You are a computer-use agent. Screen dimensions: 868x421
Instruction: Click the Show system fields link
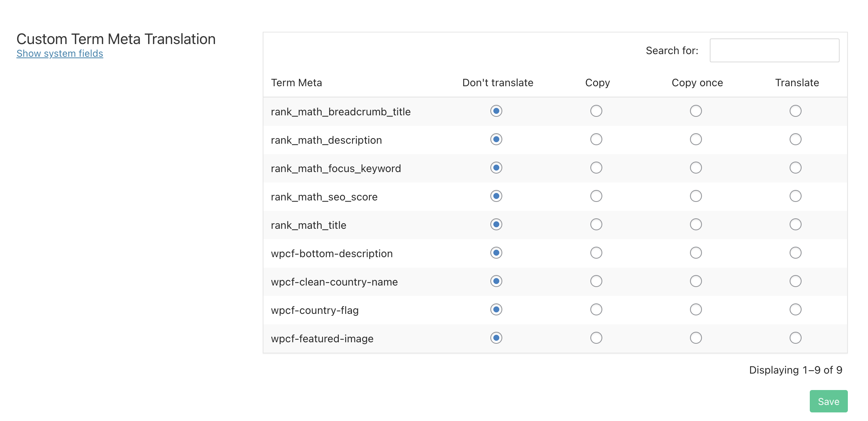60,53
